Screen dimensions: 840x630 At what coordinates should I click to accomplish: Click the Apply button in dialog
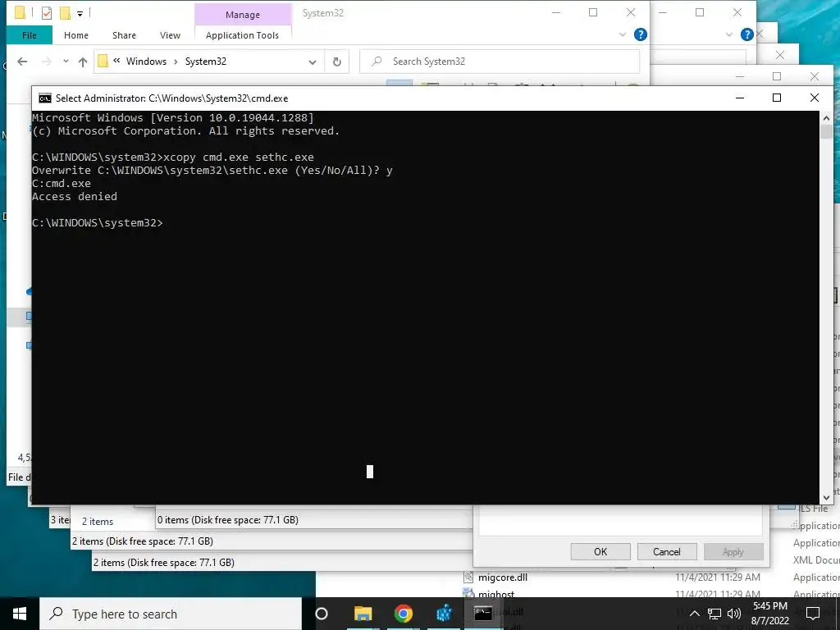pos(733,552)
